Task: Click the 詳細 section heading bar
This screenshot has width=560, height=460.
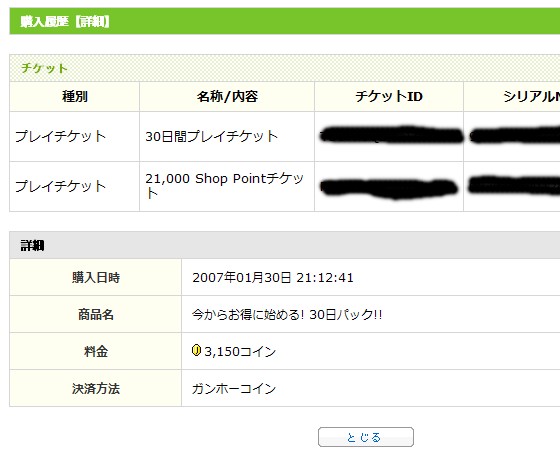Action: tap(285, 245)
